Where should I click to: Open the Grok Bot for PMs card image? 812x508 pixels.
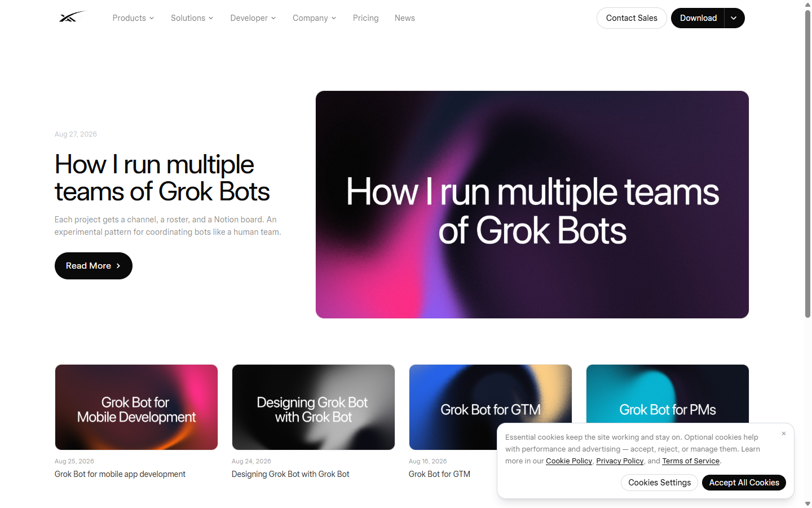click(668, 393)
